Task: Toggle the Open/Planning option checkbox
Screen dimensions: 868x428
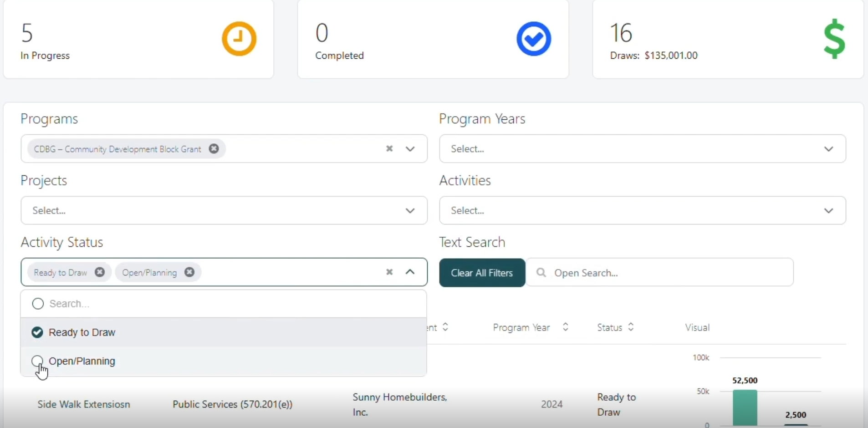Action: coord(37,362)
